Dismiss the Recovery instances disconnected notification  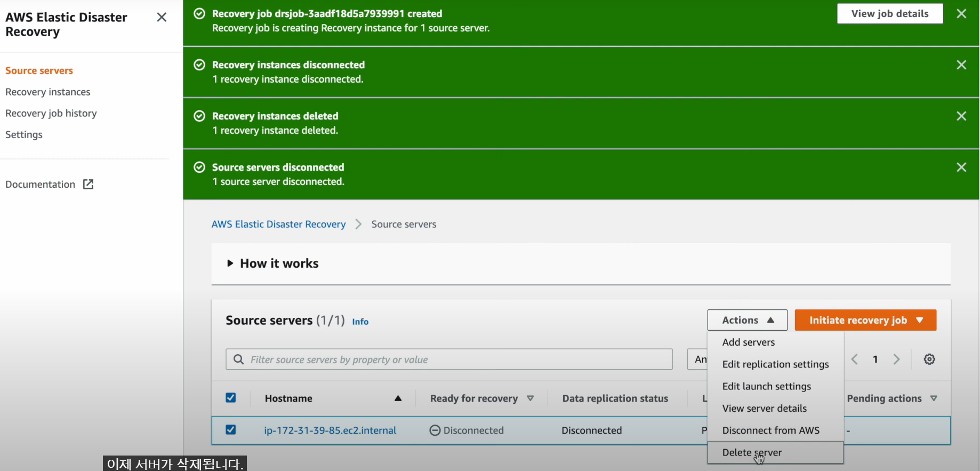coord(961,65)
